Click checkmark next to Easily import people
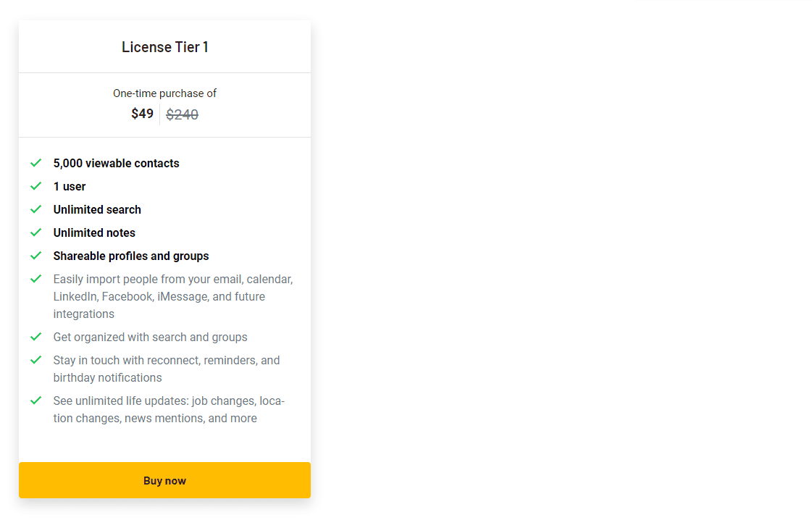The height and width of the screenshot is (520, 812). tap(36, 279)
